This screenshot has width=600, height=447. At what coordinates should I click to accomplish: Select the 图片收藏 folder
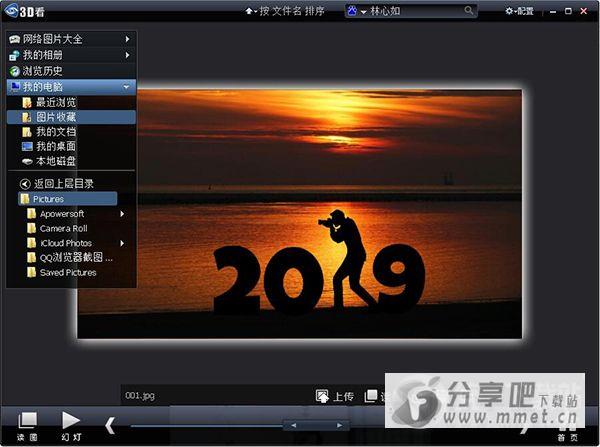(71, 117)
